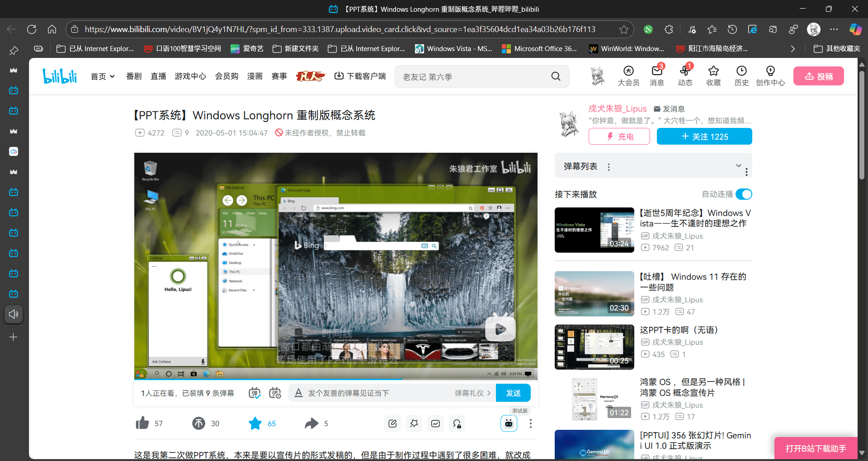Screen dimensions: 868x461
Task: Click the 测试版 bilibili TV icon
Action: coord(509,423)
